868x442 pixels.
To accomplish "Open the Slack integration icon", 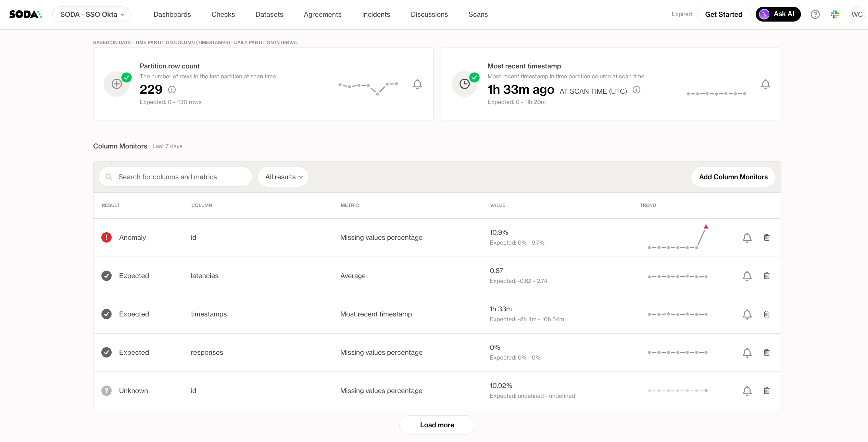I will point(835,14).
